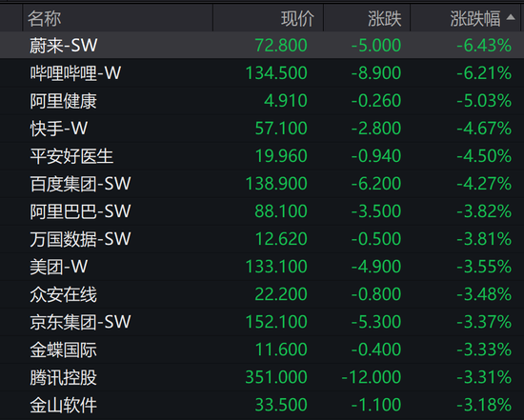Click the -3.33% percentage cell

click(484, 350)
